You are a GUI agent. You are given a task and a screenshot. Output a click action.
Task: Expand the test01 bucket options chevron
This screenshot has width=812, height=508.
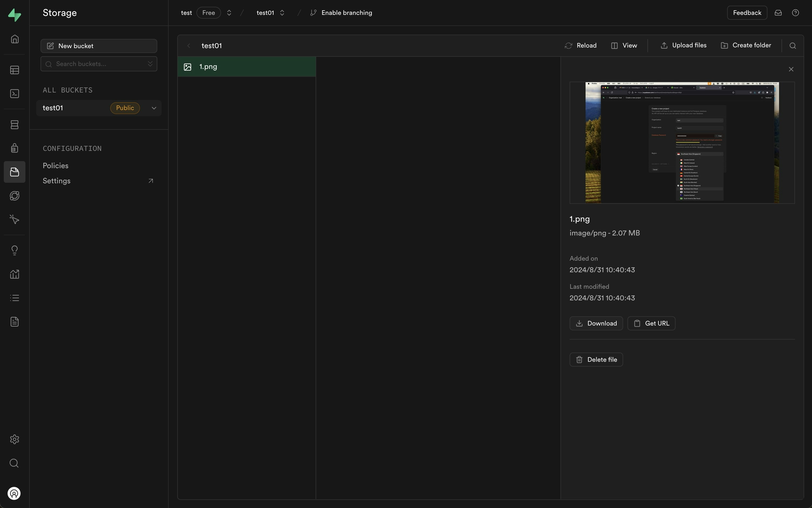[154, 108]
